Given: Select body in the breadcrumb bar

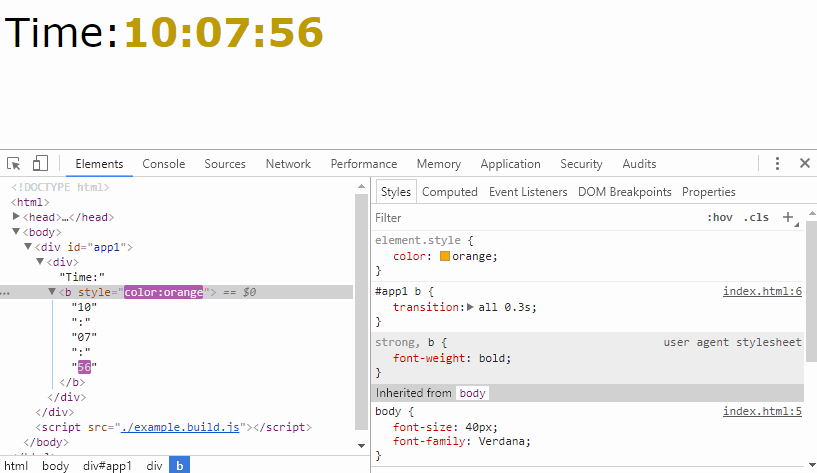Looking at the screenshot, I should pyautogui.click(x=55, y=466).
